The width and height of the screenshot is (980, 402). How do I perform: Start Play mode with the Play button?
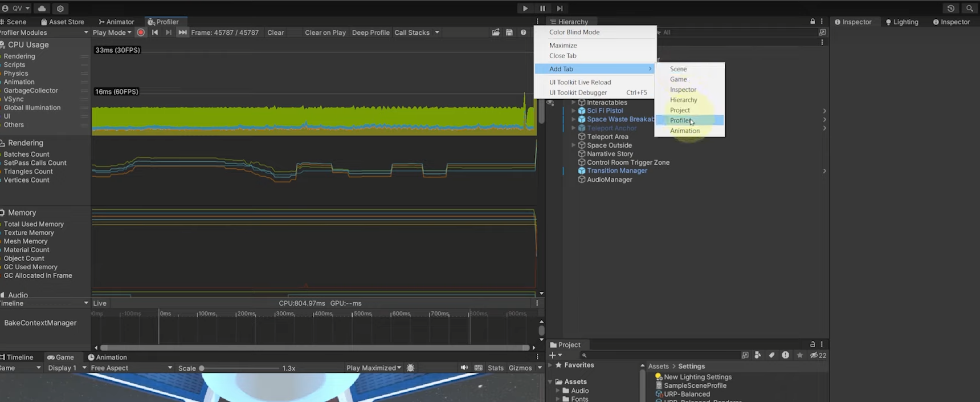coord(525,9)
